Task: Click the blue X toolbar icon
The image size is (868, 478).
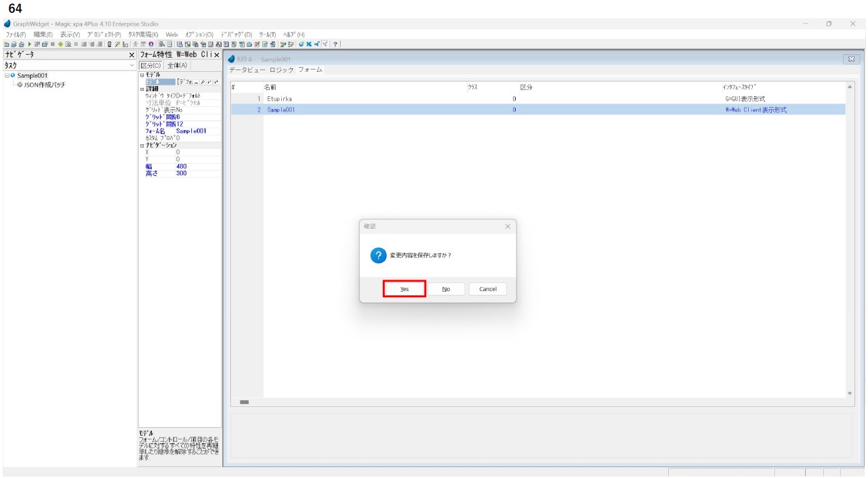Action: 308,44
